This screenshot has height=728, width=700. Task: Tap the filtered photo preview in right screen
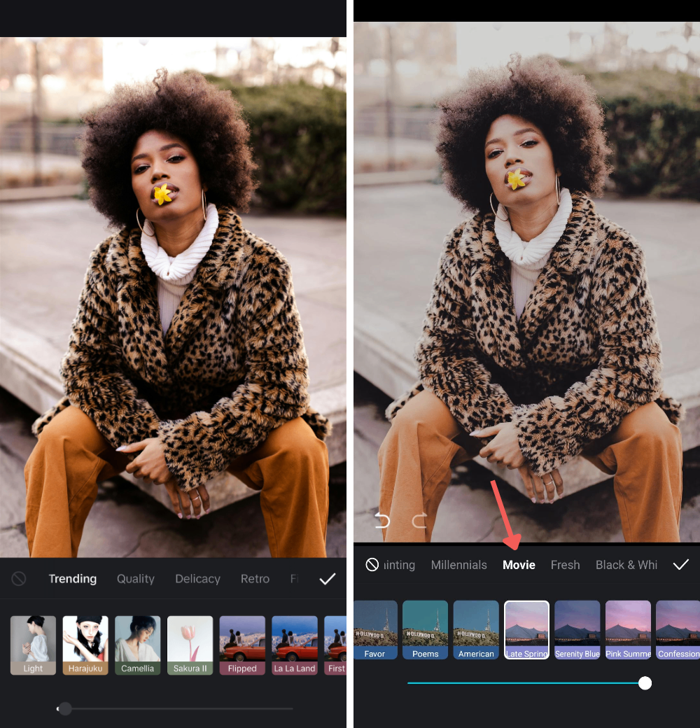pos(527,282)
